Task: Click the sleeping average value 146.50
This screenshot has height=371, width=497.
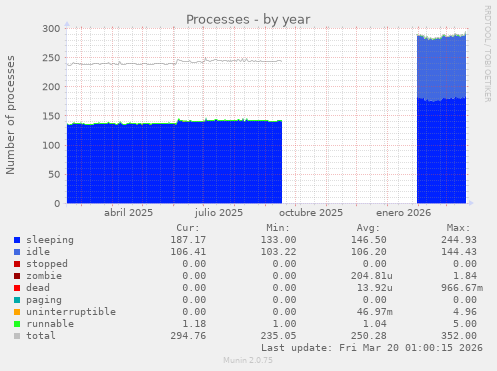Action: tap(369, 240)
